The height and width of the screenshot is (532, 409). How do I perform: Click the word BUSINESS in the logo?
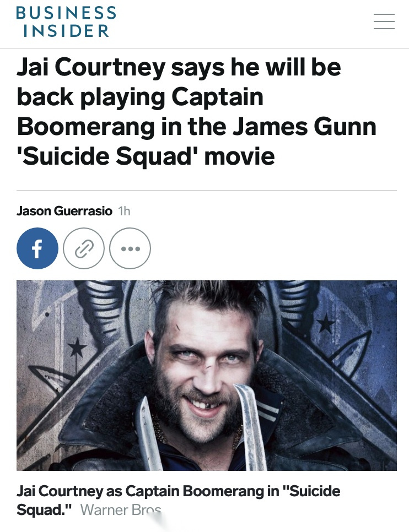tap(66, 13)
